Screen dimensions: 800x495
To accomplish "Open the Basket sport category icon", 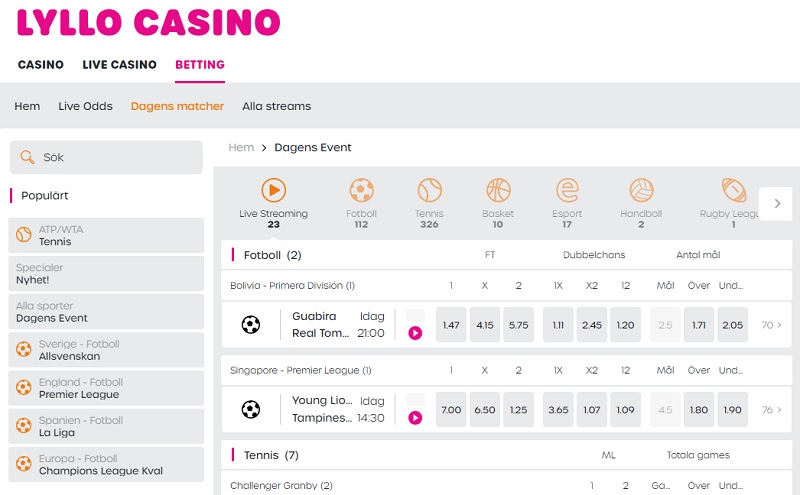I will point(498,190).
